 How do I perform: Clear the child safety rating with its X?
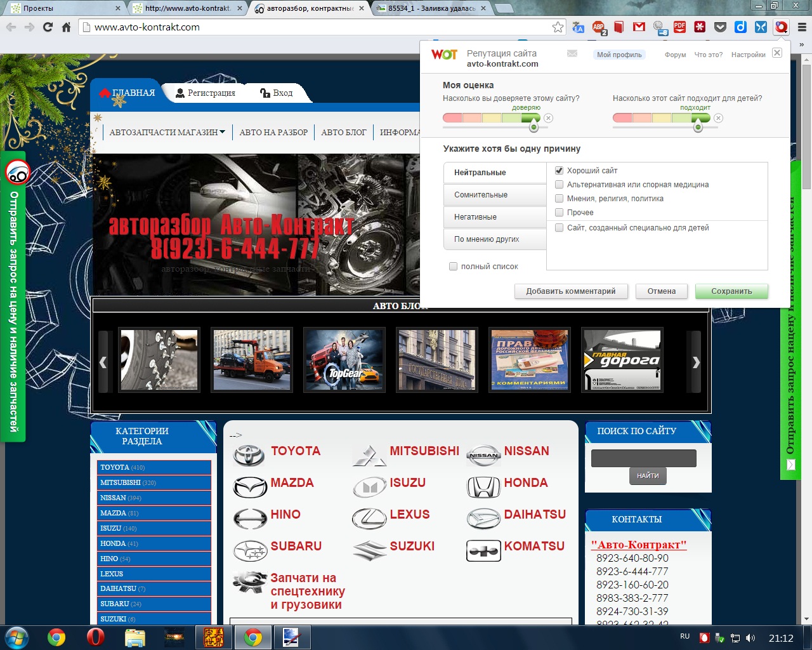click(x=719, y=118)
